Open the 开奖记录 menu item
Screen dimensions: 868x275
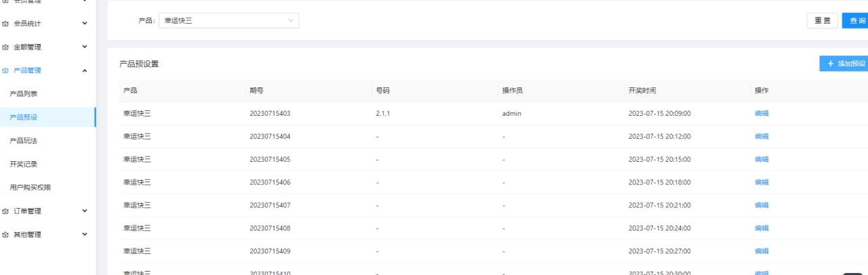pos(24,164)
